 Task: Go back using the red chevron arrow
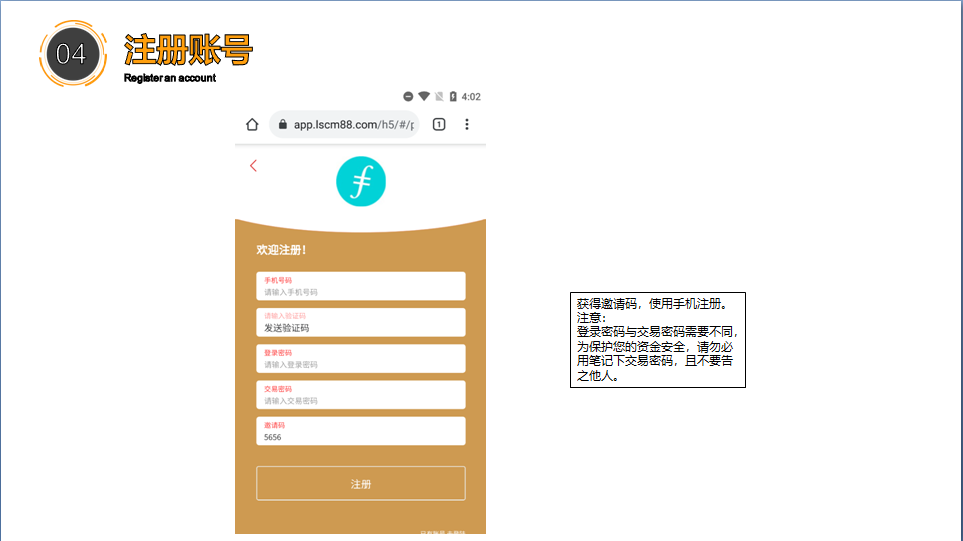(253, 166)
